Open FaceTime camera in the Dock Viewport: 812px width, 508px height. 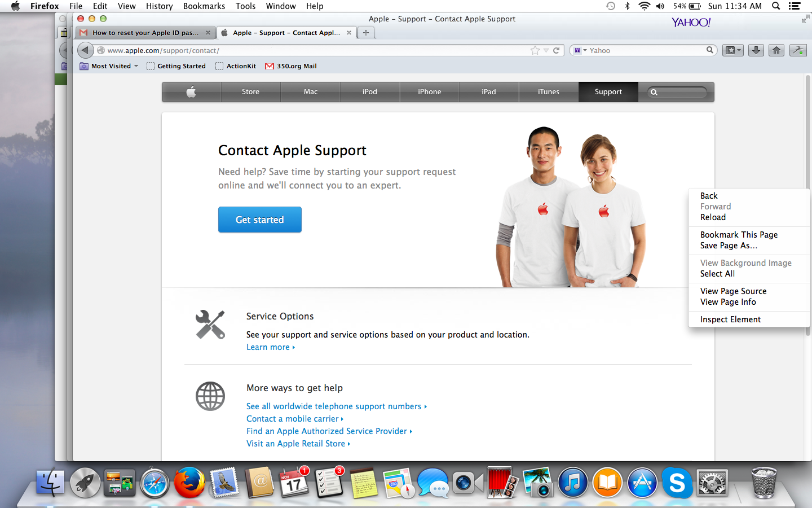468,483
